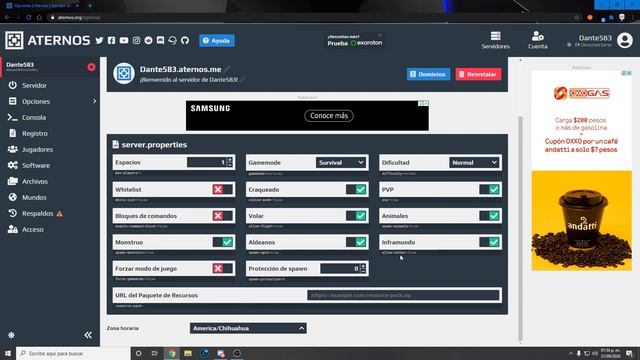
Task: Open the Aternos Twitter icon
Action: [x=99, y=40]
